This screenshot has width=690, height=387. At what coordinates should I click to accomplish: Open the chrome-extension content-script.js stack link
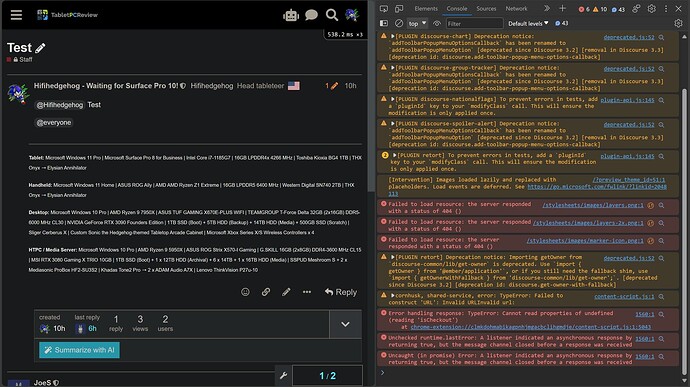point(530,327)
